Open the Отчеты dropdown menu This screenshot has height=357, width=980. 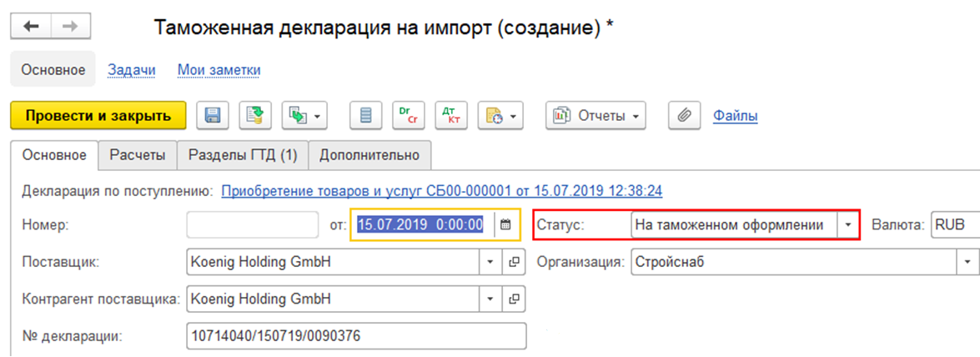tap(596, 116)
